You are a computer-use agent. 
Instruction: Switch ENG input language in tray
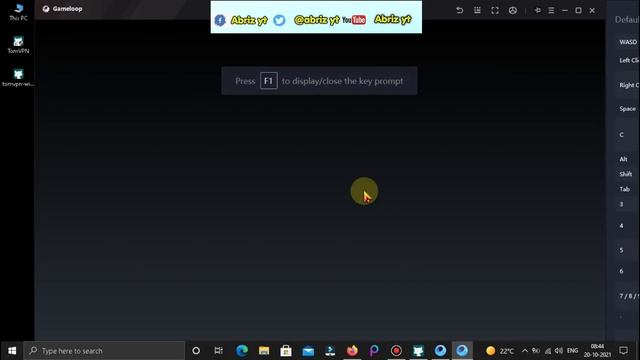click(572, 351)
